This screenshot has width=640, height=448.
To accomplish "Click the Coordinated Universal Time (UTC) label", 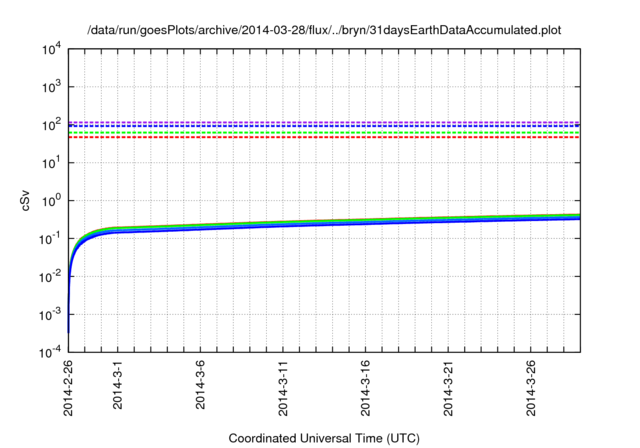I will (324, 438).
